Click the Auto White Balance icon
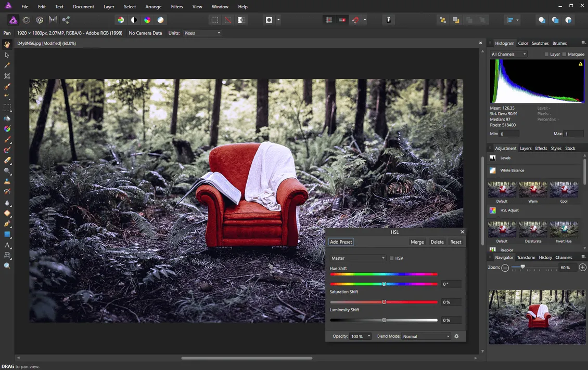This screenshot has height=370, width=588. click(161, 20)
